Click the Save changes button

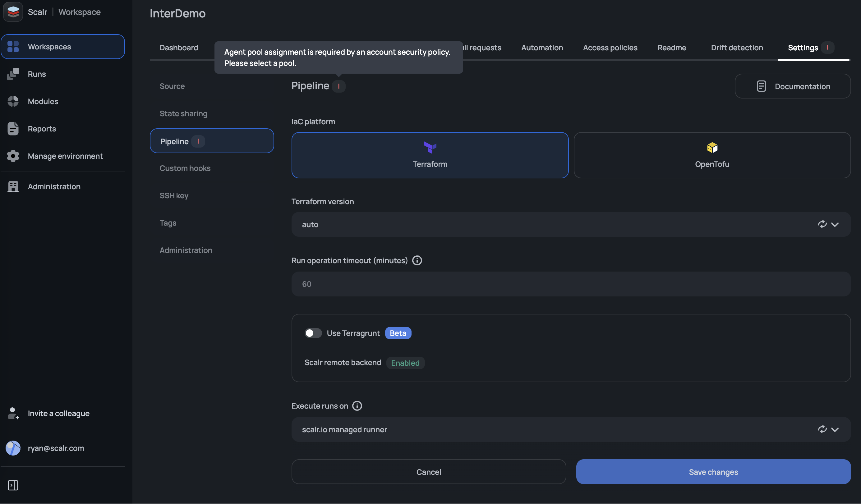pos(713,472)
